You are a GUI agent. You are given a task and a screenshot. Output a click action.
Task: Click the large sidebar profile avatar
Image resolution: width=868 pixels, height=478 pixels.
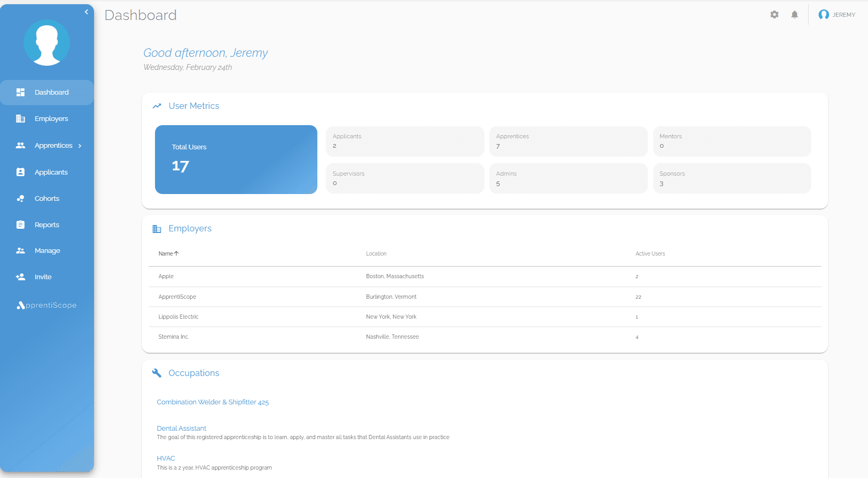tap(47, 43)
